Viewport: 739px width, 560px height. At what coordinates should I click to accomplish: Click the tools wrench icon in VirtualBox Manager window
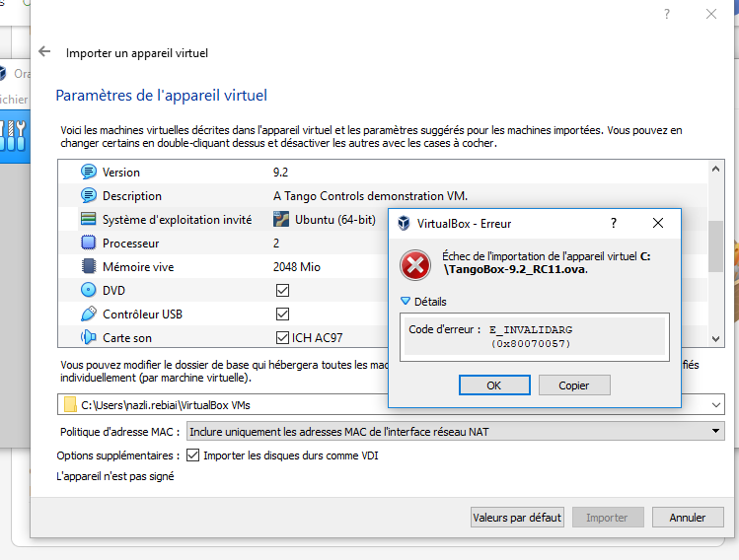tap(14, 135)
